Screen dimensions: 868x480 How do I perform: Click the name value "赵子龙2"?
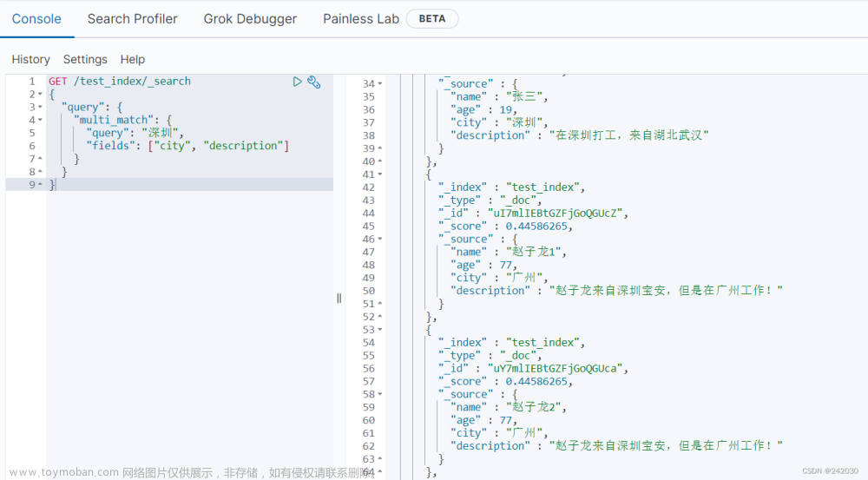click(533, 407)
